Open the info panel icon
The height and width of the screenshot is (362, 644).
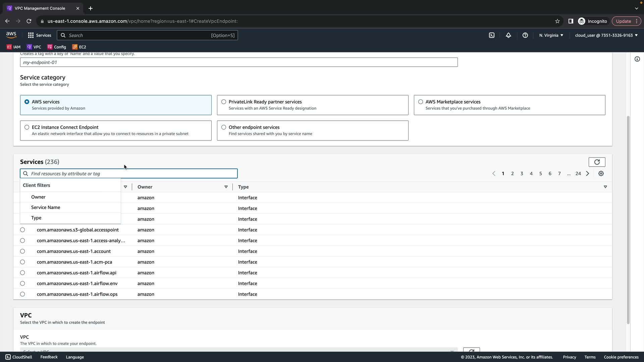coord(637,59)
